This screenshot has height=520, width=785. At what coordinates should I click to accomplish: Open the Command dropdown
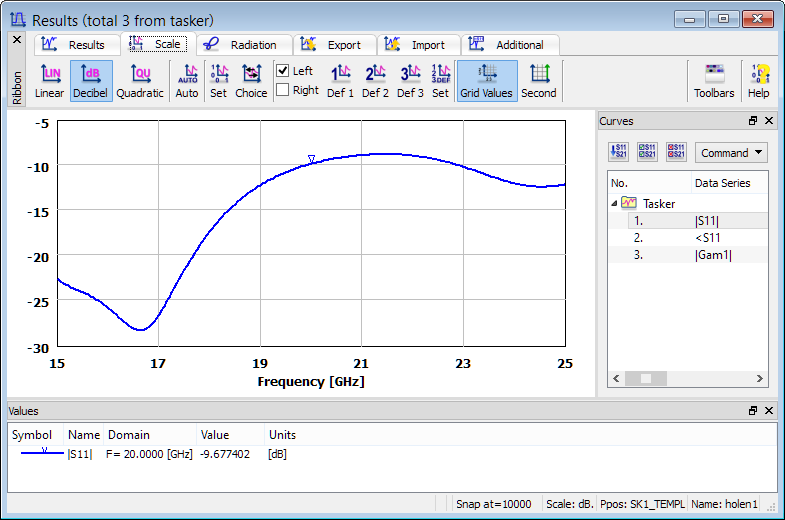pyautogui.click(x=731, y=153)
